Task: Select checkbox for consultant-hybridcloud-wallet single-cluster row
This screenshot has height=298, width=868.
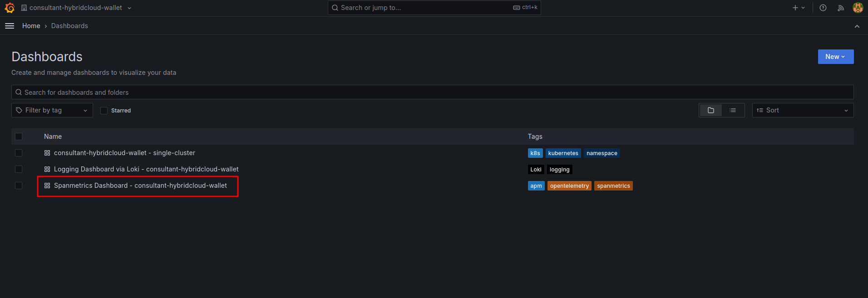Action: click(19, 153)
